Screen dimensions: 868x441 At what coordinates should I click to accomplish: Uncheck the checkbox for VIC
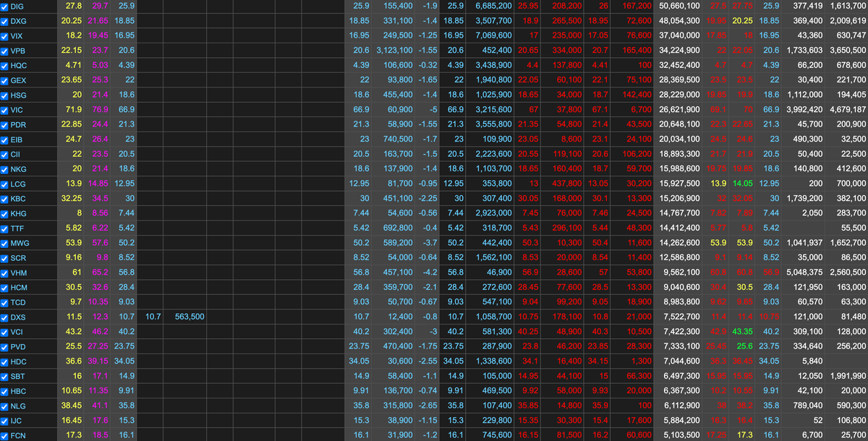click(5, 110)
